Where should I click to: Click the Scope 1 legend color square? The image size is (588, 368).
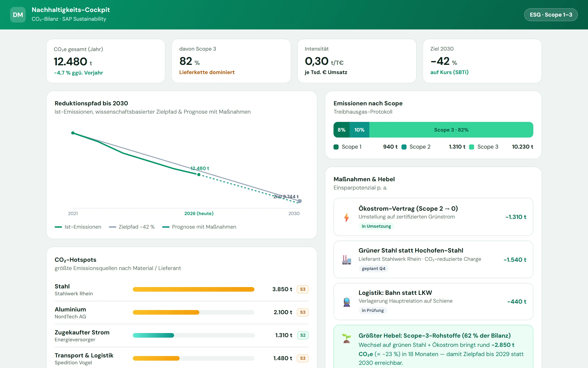[336, 147]
